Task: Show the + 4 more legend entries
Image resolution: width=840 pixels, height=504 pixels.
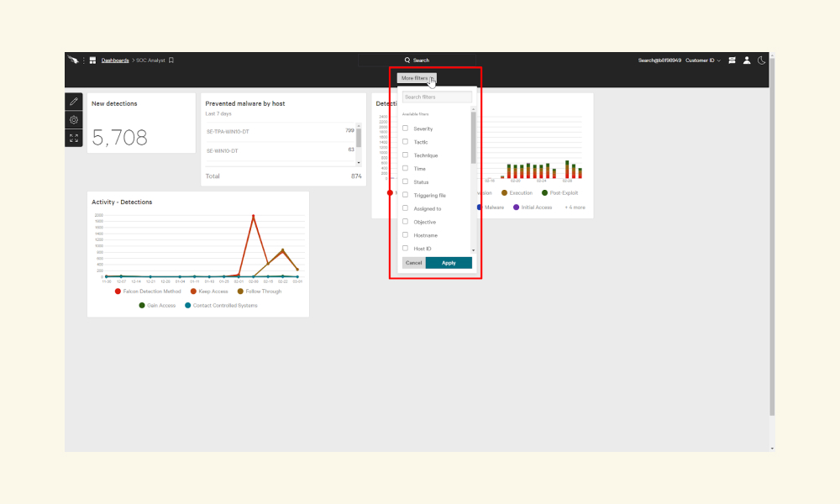Action: pyautogui.click(x=575, y=207)
